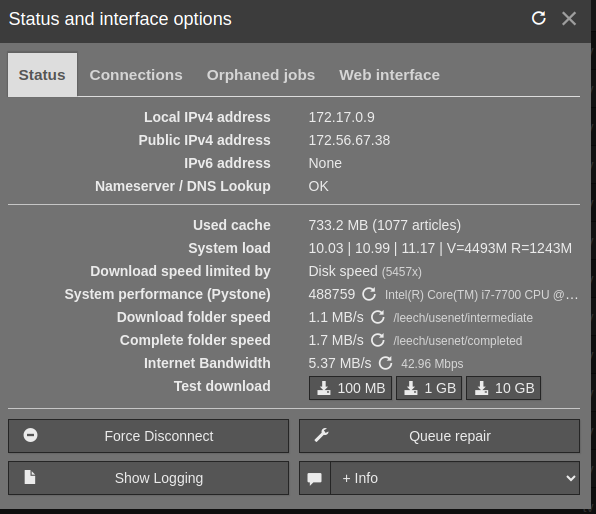Open the Orphaned jobs tab
Screen dimensions: 596x514
click(261, 75)
